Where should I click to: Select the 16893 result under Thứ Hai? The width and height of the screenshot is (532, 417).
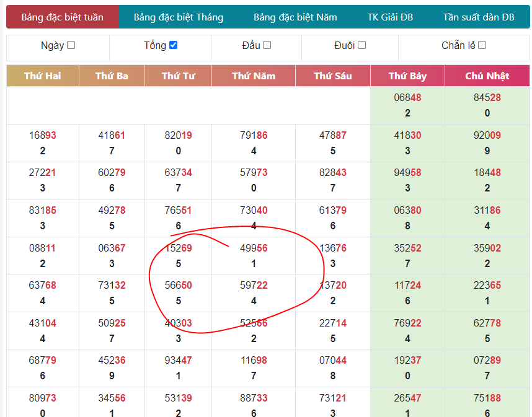[43, 136]
